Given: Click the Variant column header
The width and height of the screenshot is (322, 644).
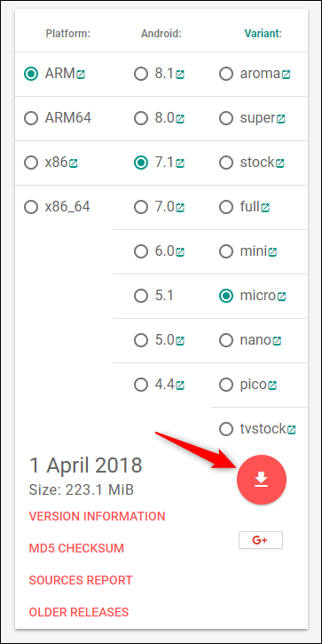Looking at the screenshot, I should 263,34.
